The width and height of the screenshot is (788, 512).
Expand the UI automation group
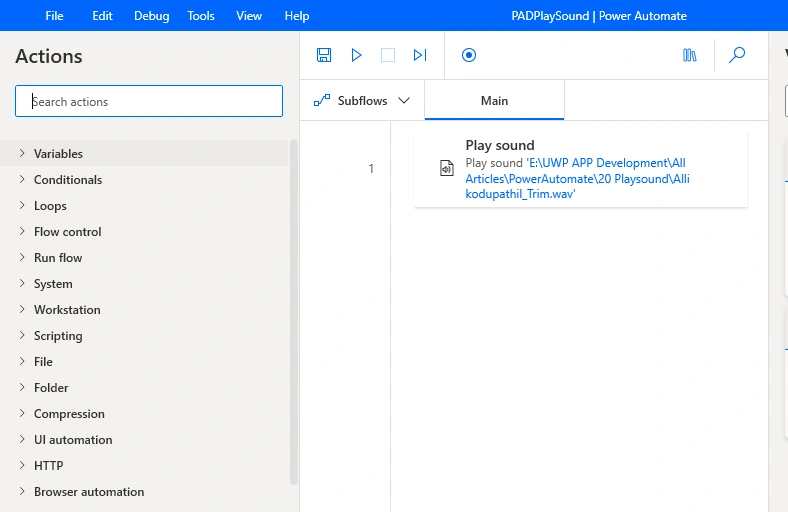144,440
